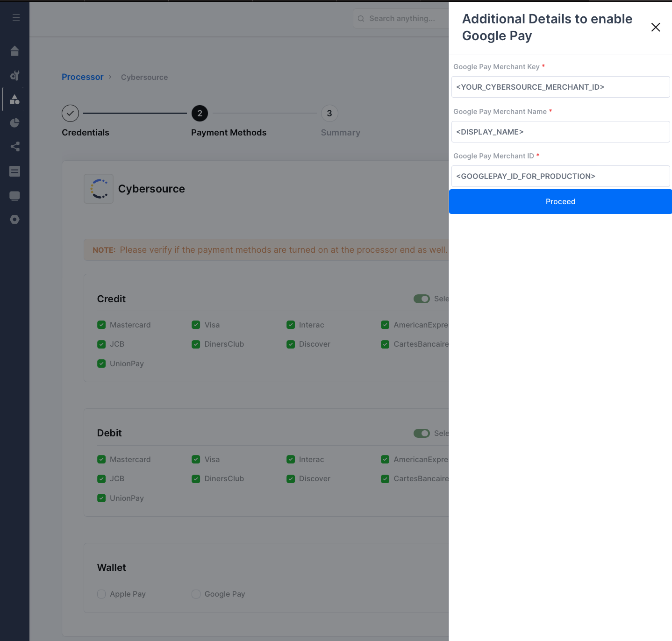Toggle the Debit select-all switch

[x=422, y=434]
